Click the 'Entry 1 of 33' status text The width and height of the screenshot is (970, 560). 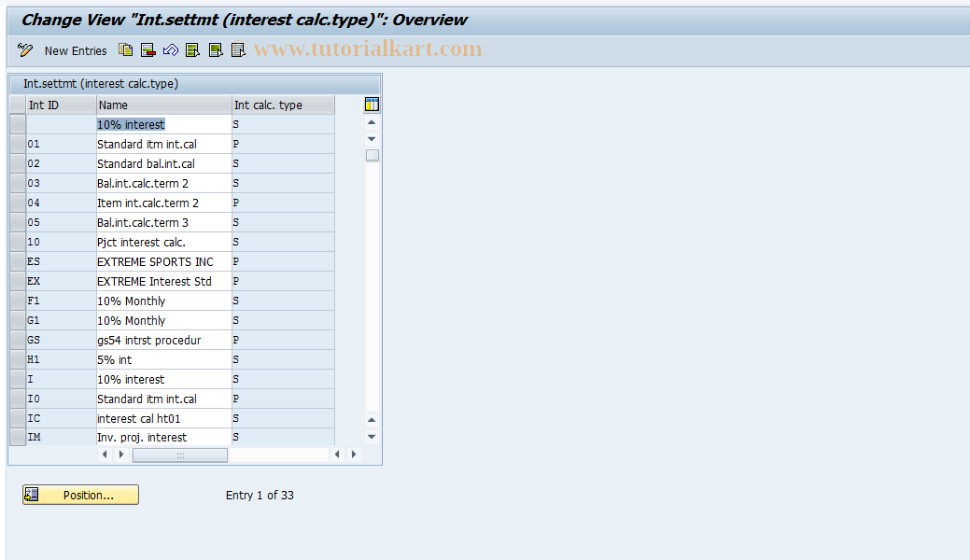260,495
